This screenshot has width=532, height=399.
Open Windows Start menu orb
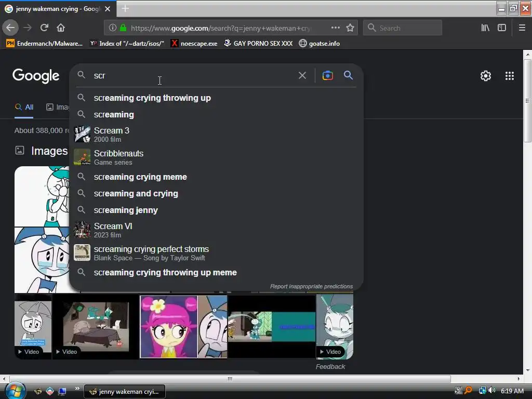(15, 391)
